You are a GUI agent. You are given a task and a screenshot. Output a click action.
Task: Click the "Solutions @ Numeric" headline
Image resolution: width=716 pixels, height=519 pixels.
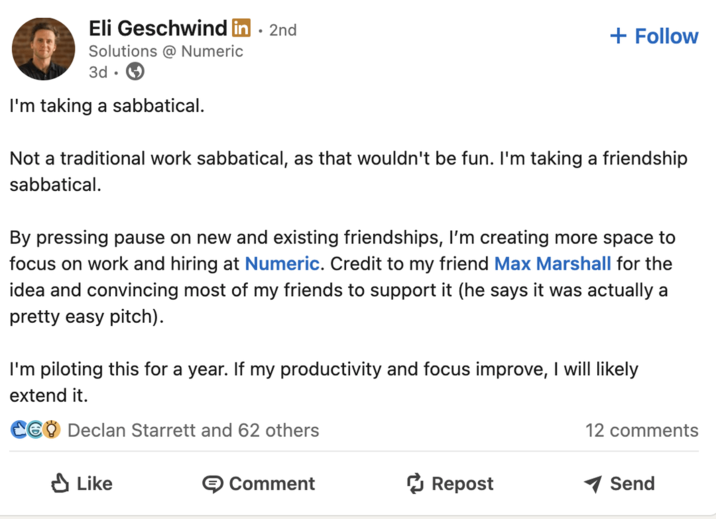[165, 51]
